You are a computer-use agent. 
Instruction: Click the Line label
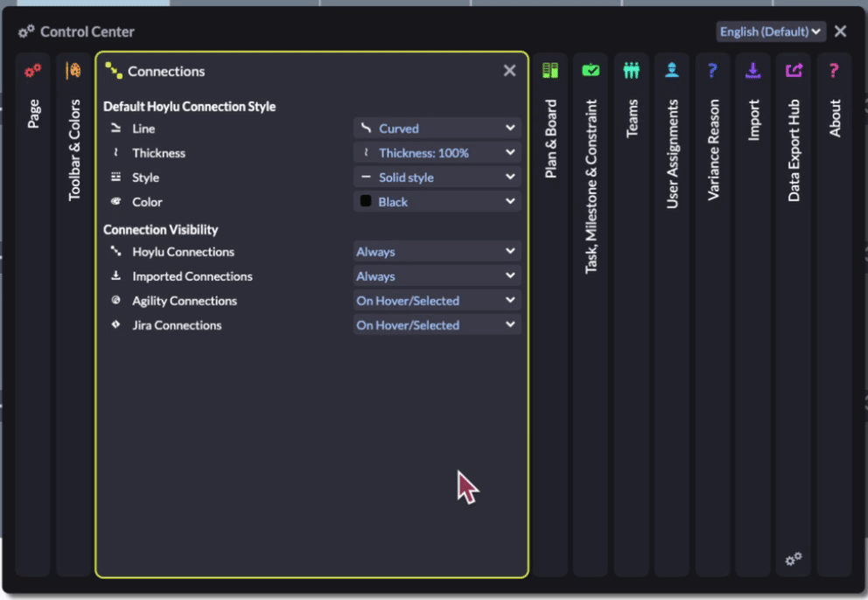143,129
